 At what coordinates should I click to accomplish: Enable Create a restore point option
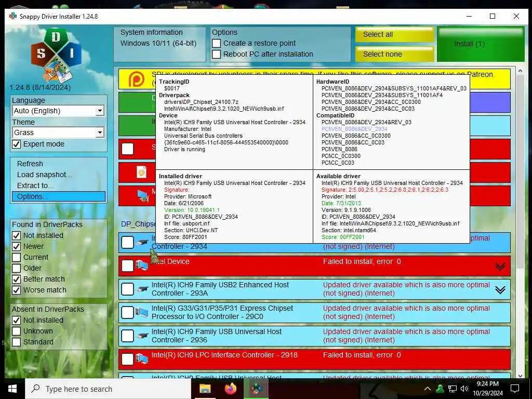217,44
